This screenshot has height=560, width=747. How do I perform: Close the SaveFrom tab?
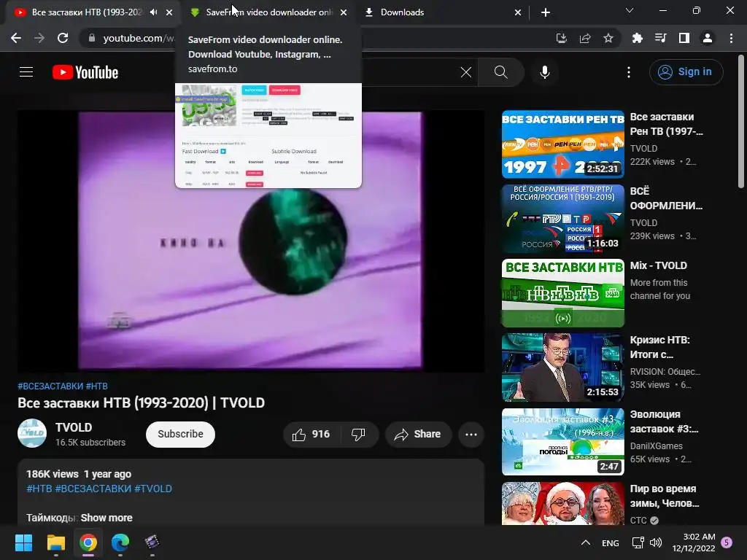tap(344, 12)
